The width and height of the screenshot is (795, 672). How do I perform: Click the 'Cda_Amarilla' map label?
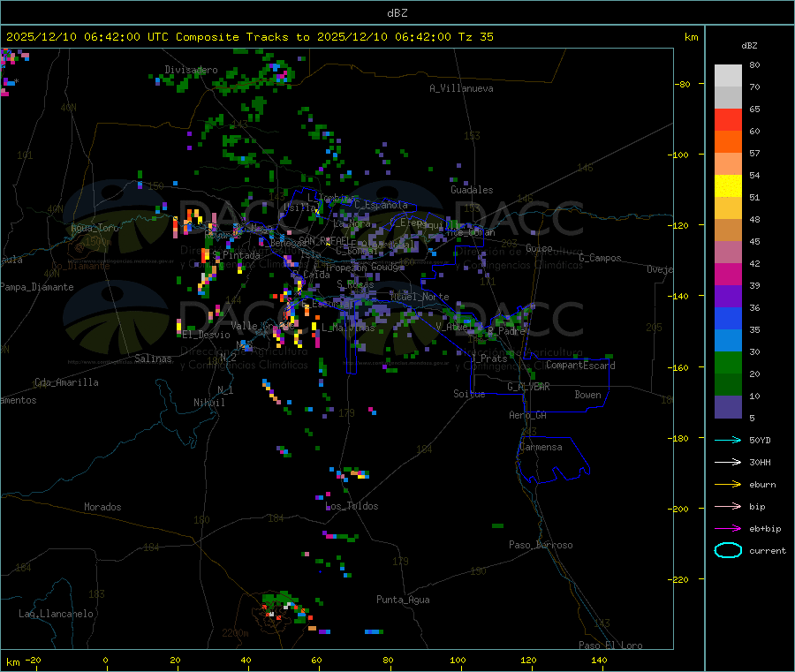66,382
